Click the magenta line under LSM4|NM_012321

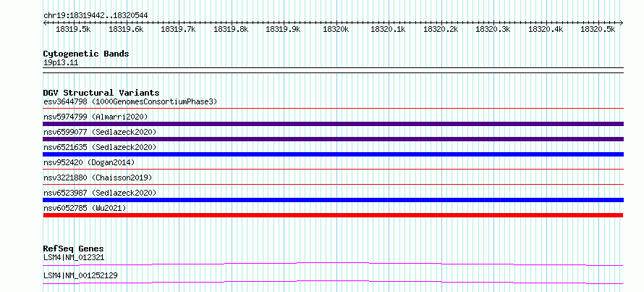pyautogui.click(x=333, y=264)
